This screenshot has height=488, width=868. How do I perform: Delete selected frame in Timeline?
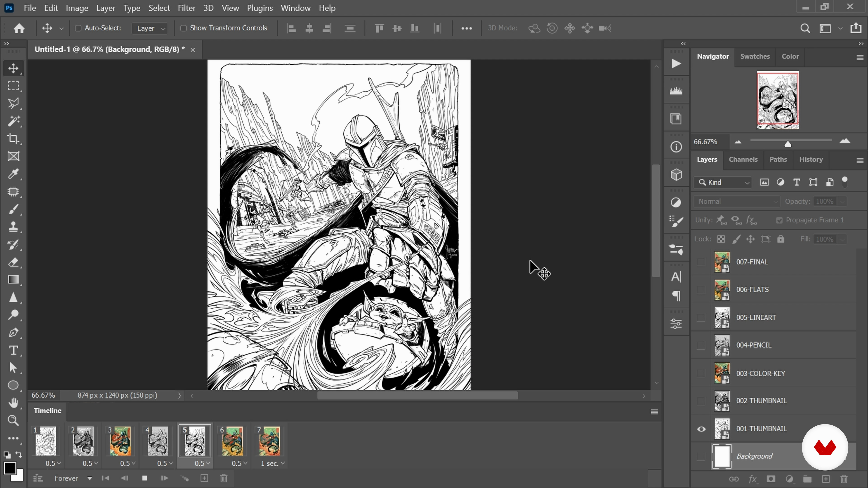click(224, 478)
